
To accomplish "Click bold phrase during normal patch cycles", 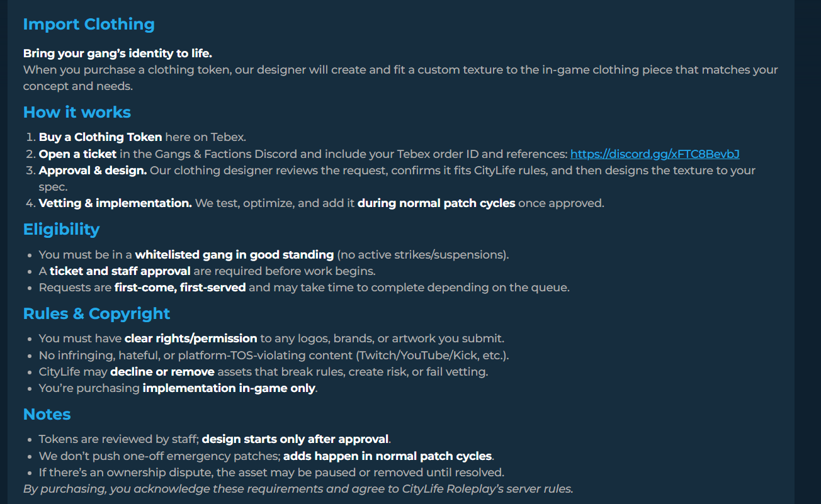I will pos(436,204).
